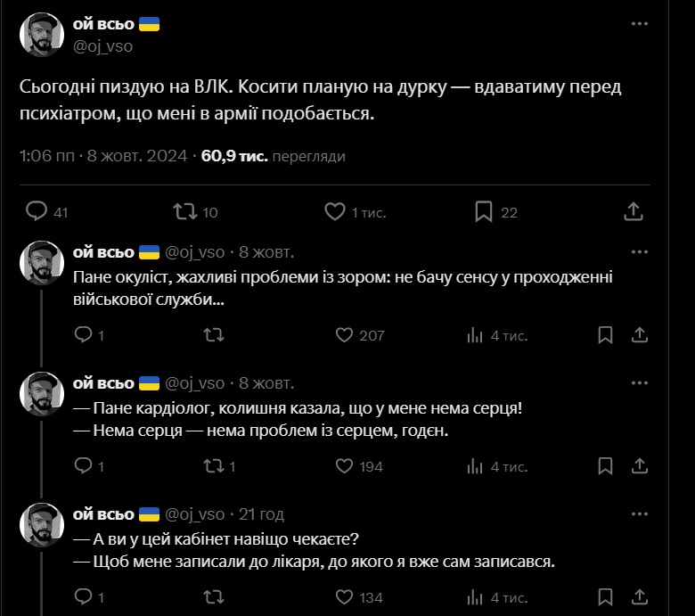
Task: Open the profile avatar on the main post
Action: pos(40,35)
